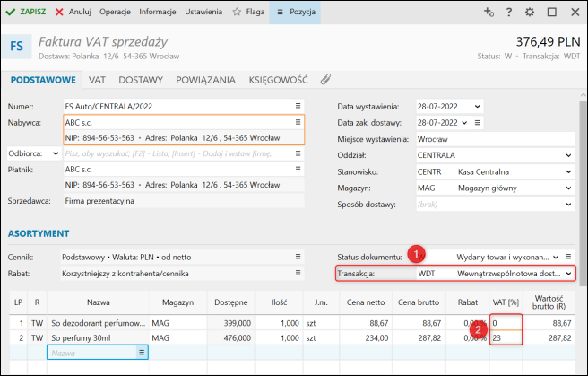Screen dimensions: 588x376
Task: Click the ZAPISZ save checkmark button
Action: click(27, 13)
